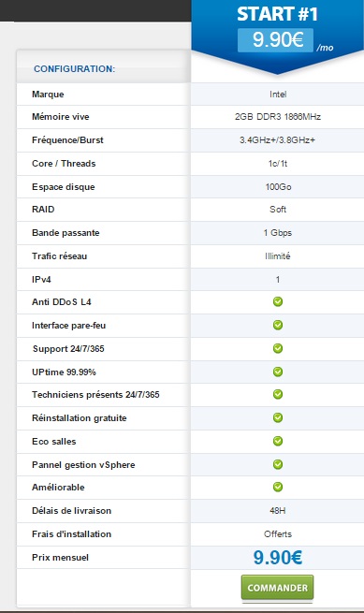Click the 1 Gbps value
Viewport: 364px width, 613px height.
[x=278, y=233]
